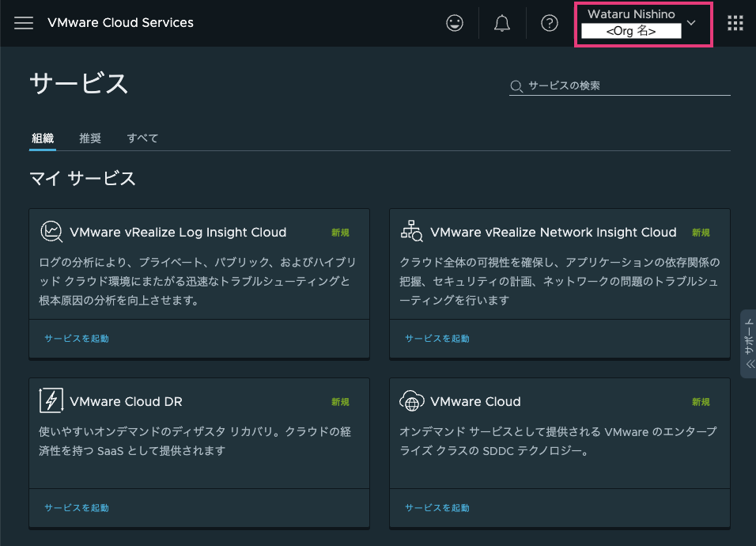
Task: Click the VMware Cloud DR lightning icon
Action: tap(51, 400)
